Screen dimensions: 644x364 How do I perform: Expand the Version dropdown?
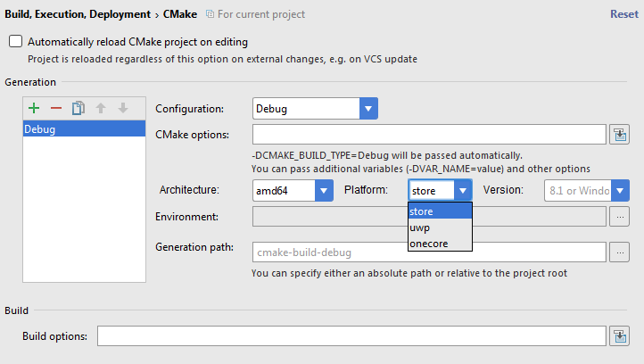point(620,190)
